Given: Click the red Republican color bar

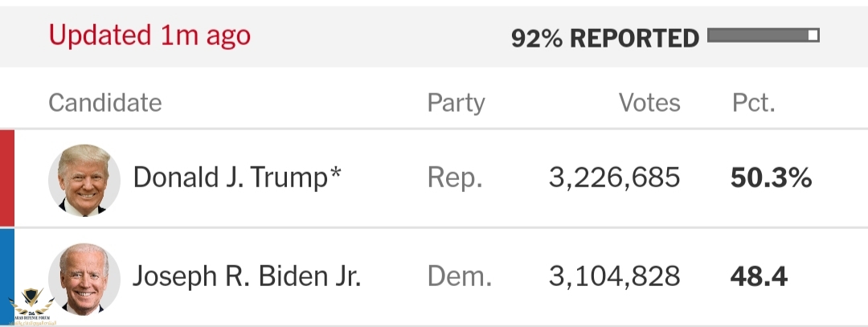Looking at the screenshot, I should tap(6, 178).
